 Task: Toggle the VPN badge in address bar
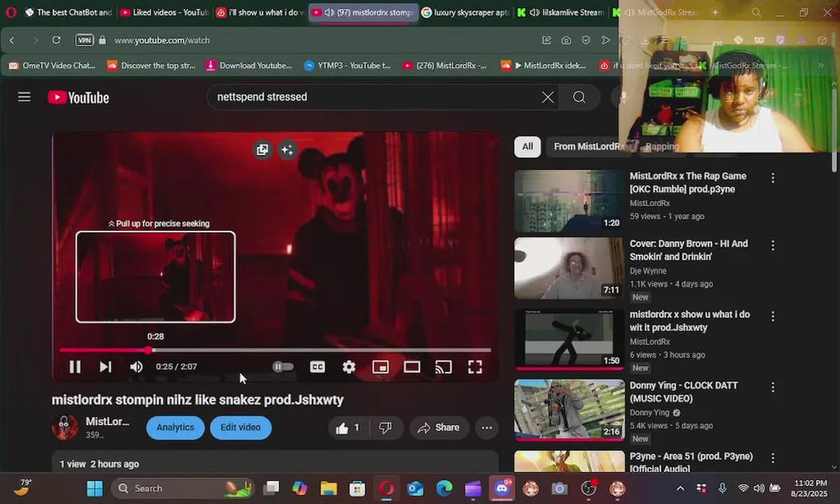pyautogui.click(x=84, y=40)
